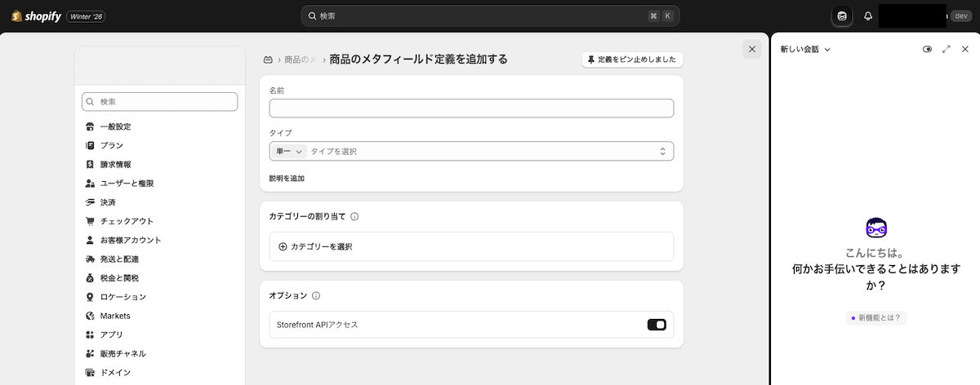Click the 定義をピン止めしました button
The height and width of the screenshot is (385, 980).
coord(633,60)
